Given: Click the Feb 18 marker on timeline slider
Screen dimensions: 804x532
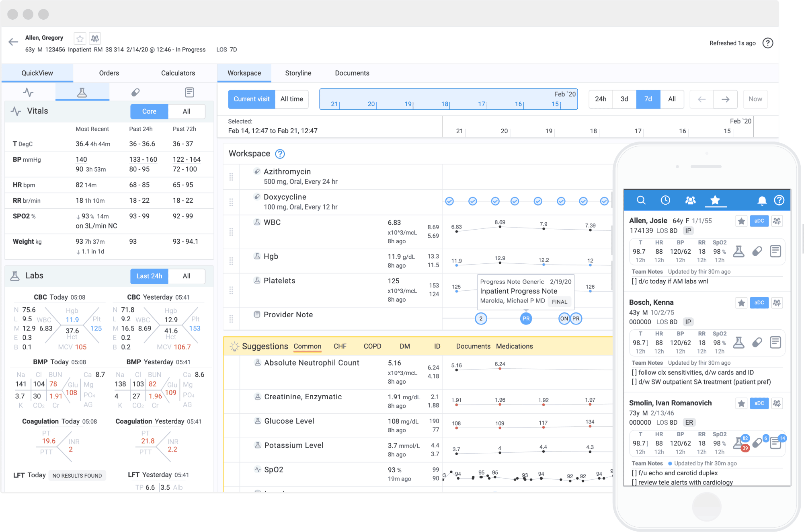Looking at the screenshot, I should click(x=445, y=104).
